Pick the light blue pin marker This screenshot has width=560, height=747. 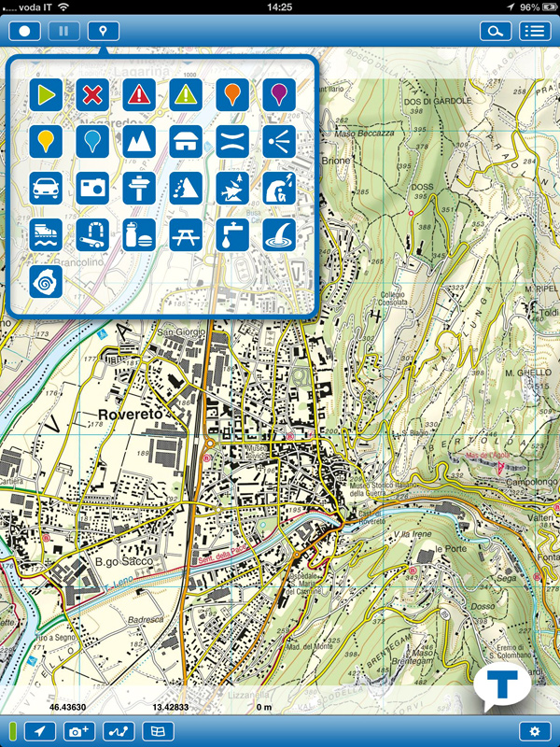92,142
